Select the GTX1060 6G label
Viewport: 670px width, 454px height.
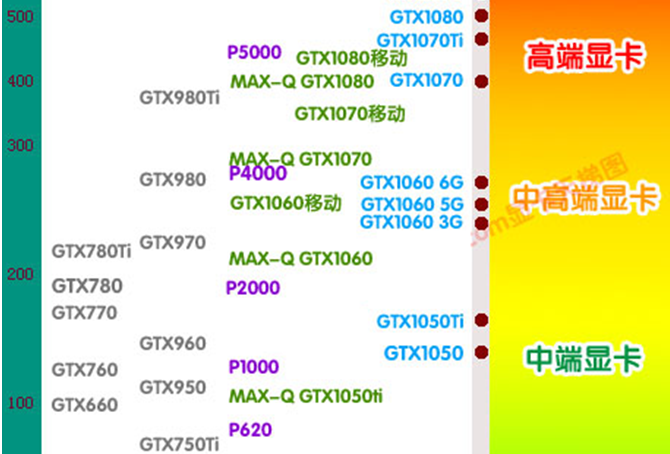tap(412, 183)
